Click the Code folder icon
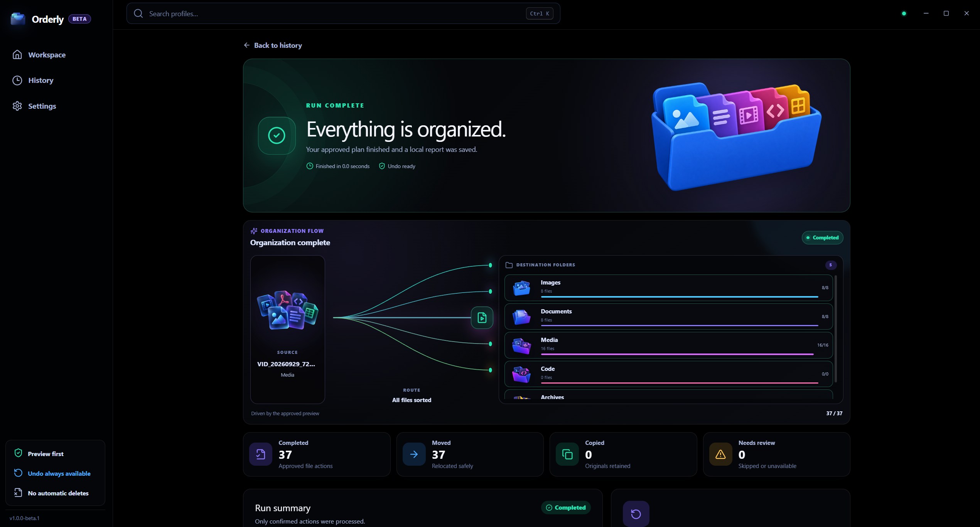 (x=521, y=374)
